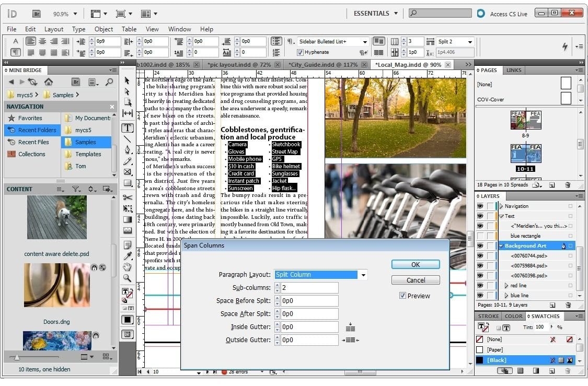
Task: Activate the Hand tool
Action: [x=128, y=266]
